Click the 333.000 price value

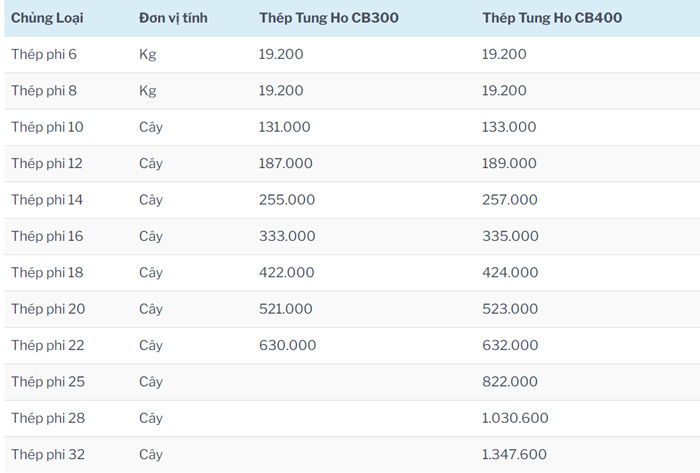coord(287,236)
